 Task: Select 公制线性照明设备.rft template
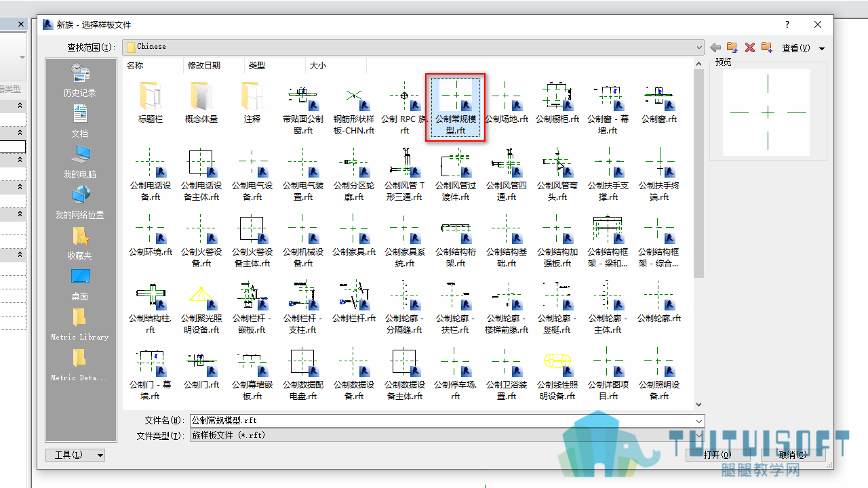pos(557,373)
